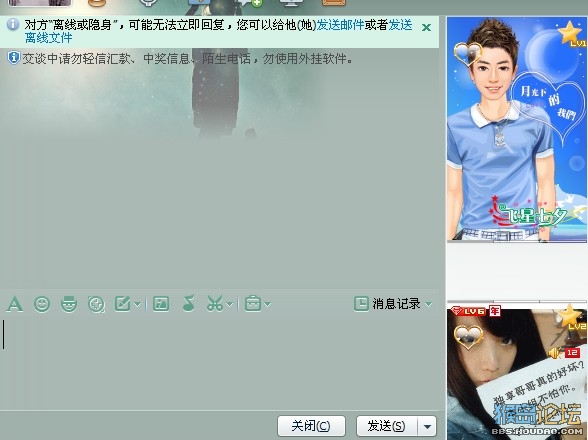
Task: Open the magic emoticon picker with hat face
Action: 69,304
